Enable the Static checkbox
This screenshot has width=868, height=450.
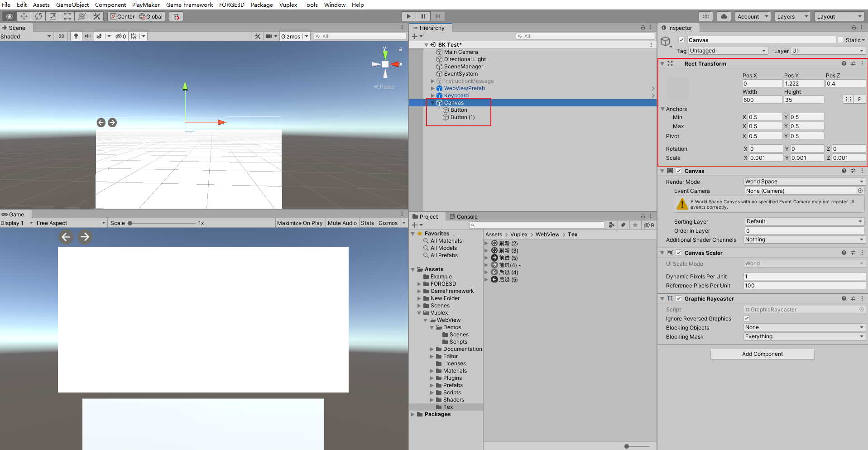[841, 40]
